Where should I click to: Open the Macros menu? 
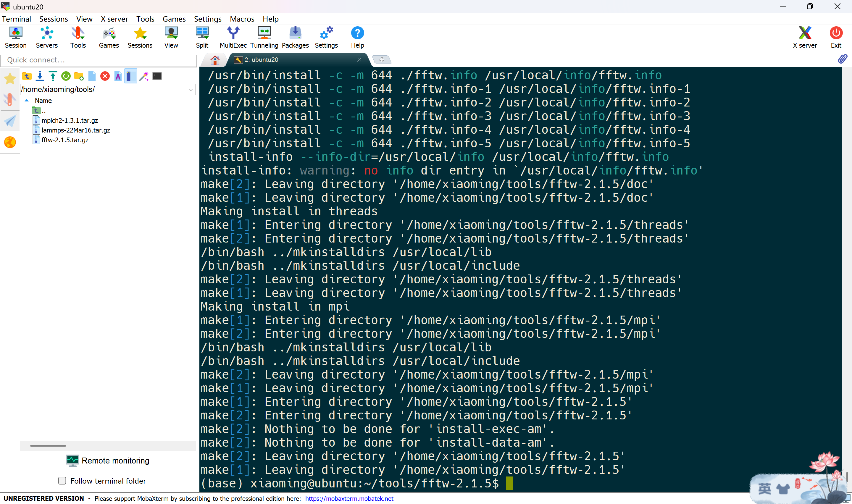(242, 19)
